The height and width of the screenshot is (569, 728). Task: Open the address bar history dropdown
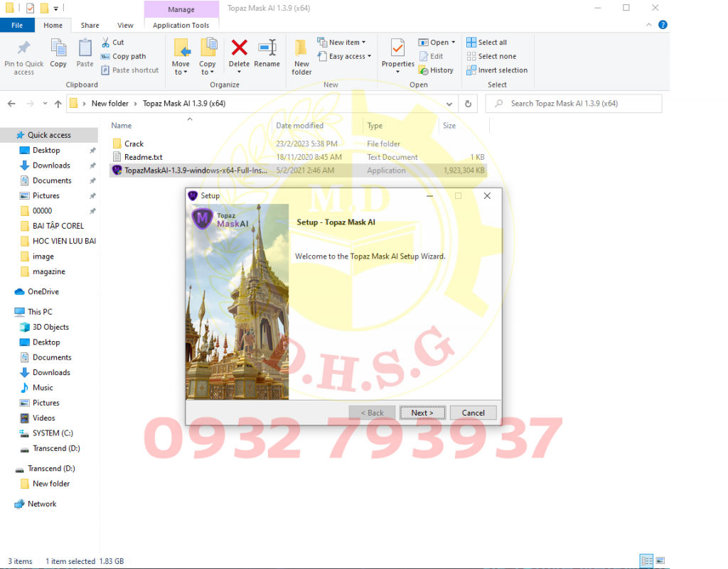[449, 104]
